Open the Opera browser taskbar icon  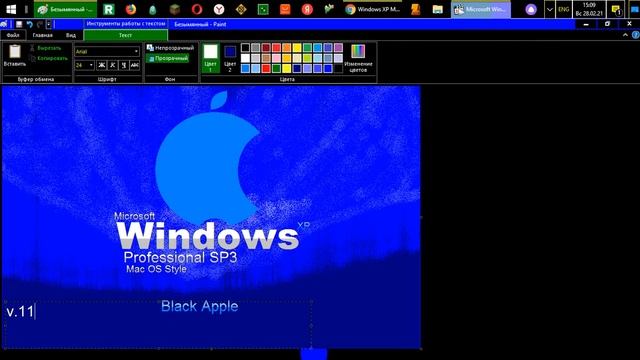pyautogui.click(x=197, y=9)
